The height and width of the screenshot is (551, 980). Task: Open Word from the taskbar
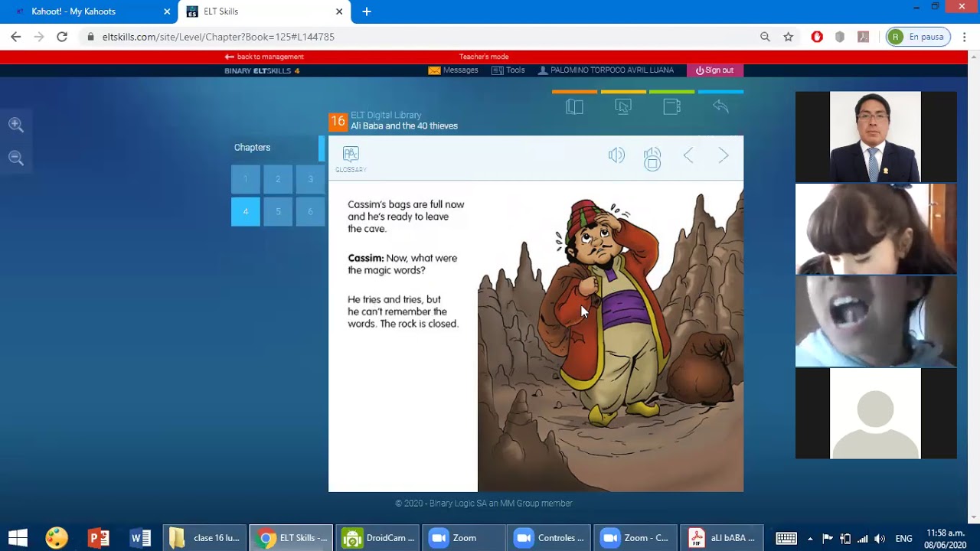coord(141,538)
